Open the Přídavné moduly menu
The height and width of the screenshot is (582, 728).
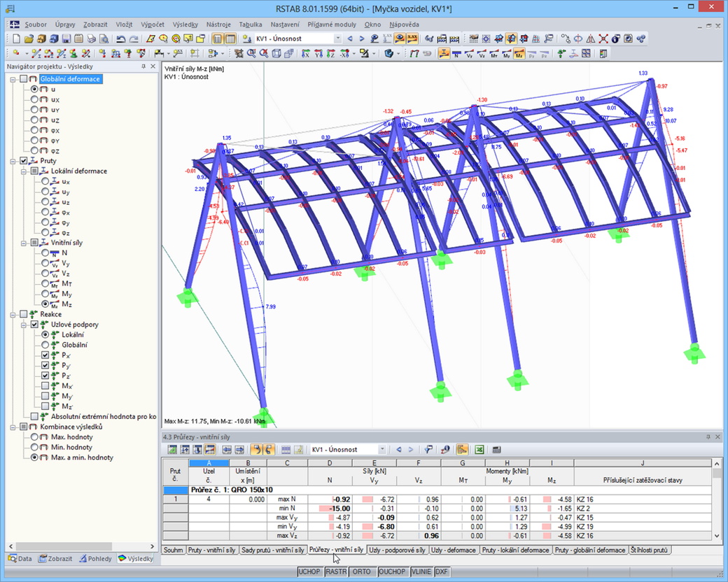332,24
